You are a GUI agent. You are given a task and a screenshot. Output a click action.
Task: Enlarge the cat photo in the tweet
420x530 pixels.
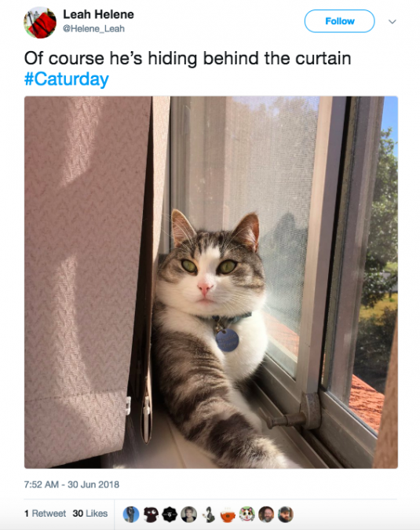[x=211, y=282]
